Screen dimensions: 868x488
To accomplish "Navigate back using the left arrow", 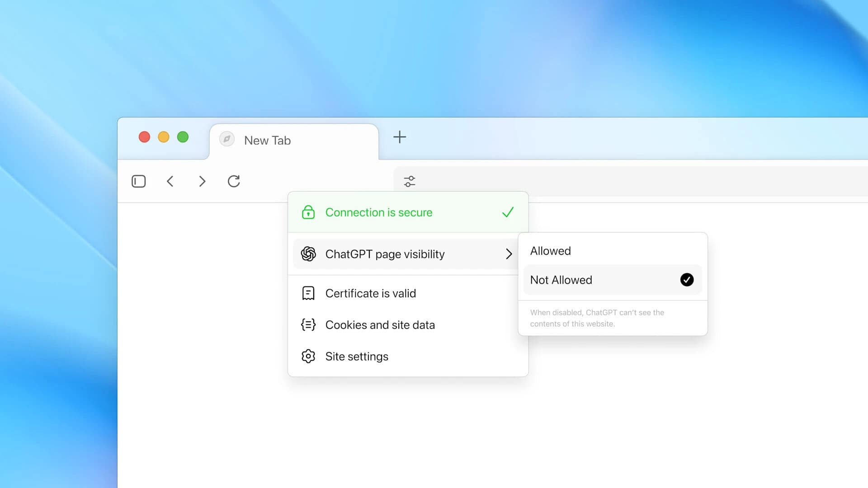I will click(170, 181).
